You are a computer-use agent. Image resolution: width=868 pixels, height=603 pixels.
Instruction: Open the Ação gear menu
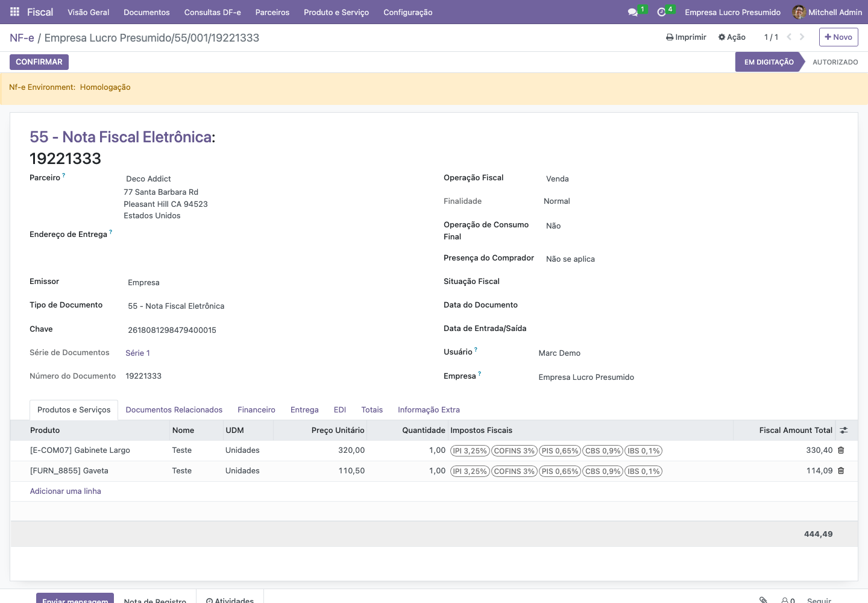click(x=732, y=37)
